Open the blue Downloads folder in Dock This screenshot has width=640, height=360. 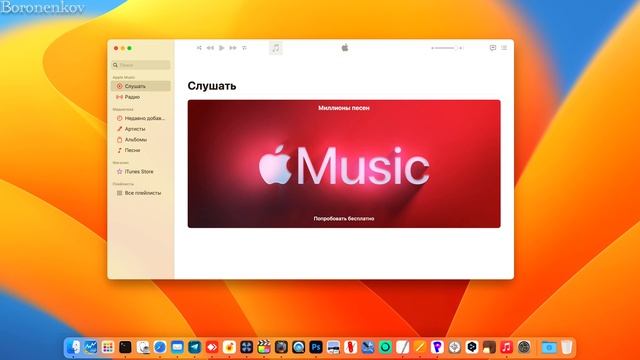click(x=549, y=347)
